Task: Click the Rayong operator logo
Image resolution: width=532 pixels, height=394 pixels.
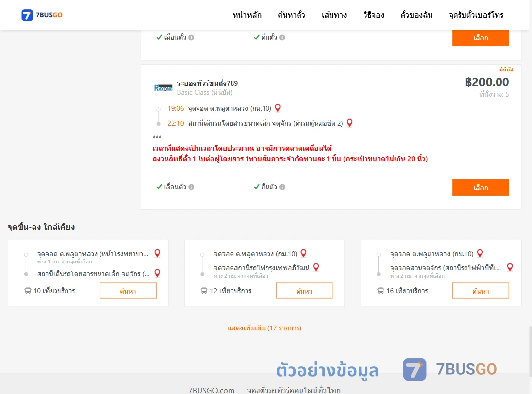Action: (163, 88)
